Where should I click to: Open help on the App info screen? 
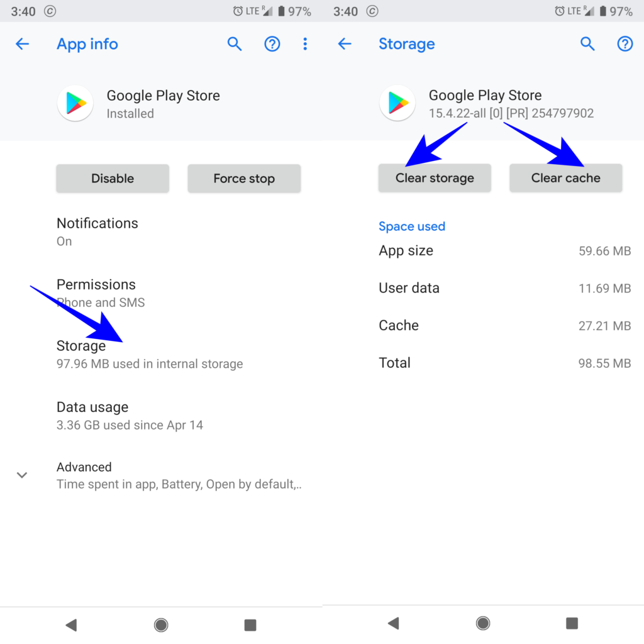click(x=272, y=44)
